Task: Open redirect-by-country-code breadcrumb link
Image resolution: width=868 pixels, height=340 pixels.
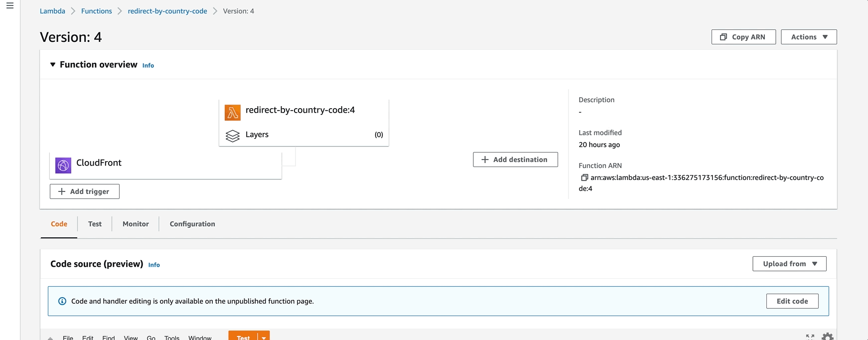Action: [x=167, y=11]
